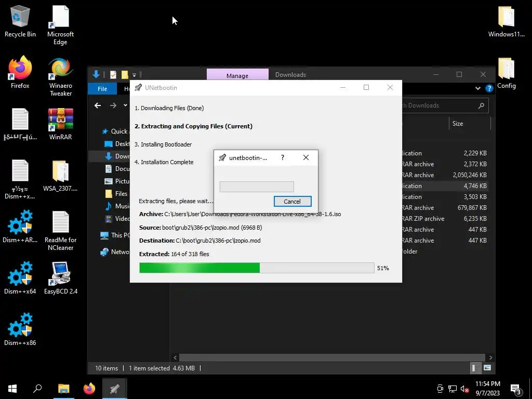Click the help question mark in unetbootin dialog
This screenshot has height=399, width=532.
282,157
